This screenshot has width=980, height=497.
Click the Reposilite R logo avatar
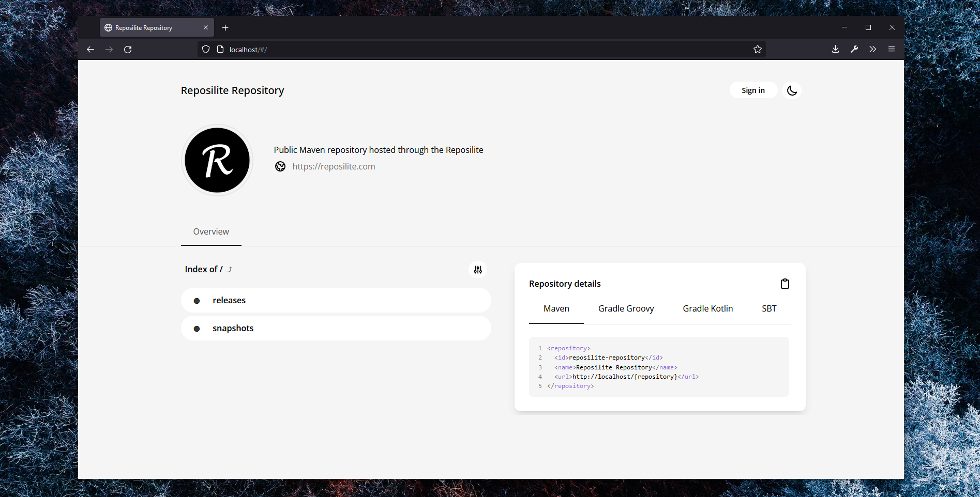point(217,160)
